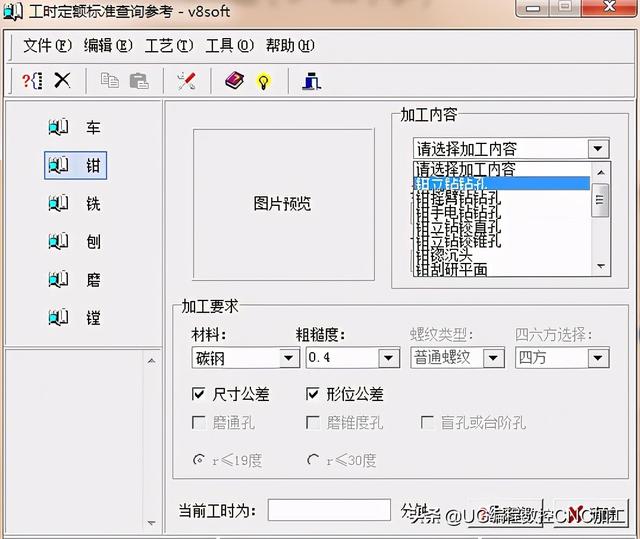Choose 钳摇臂钻钻孔 in the list

coord(502,197)
